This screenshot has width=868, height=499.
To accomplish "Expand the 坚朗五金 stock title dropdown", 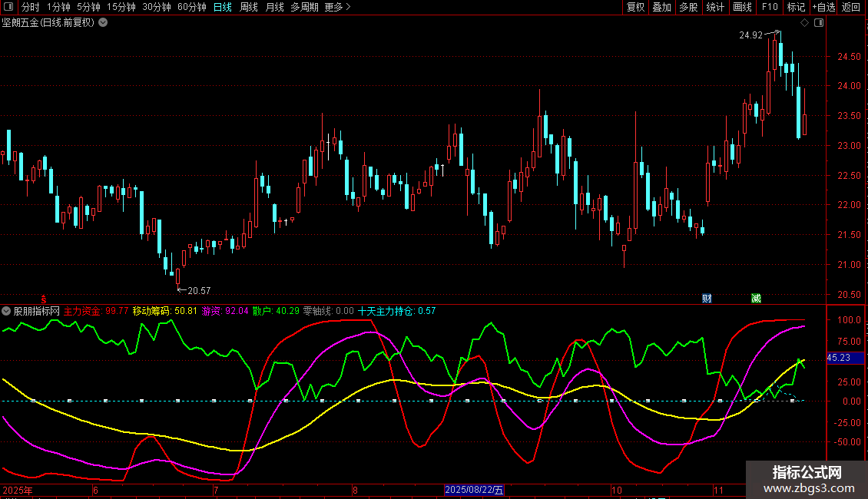I will point(103,22).
